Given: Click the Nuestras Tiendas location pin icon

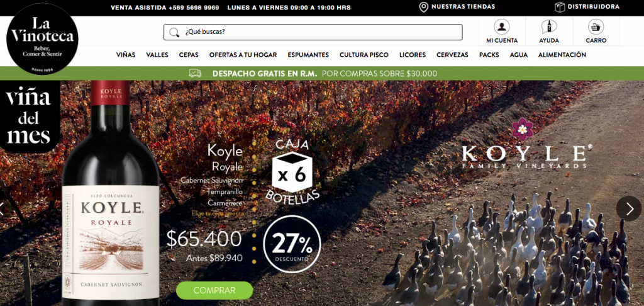Looking at the screenshot, I should (x=423, y=7).
